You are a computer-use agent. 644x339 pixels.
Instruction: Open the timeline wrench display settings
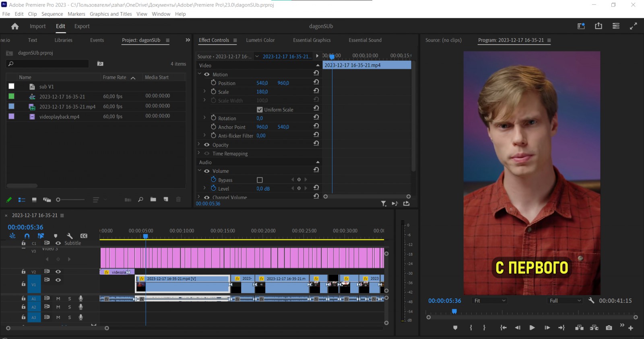[70, 236]
